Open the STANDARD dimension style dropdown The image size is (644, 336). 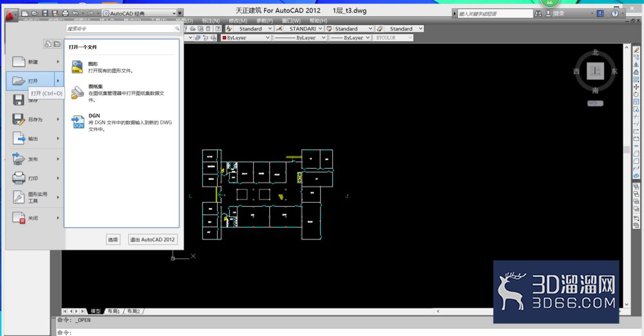click(x=305, y=29)
